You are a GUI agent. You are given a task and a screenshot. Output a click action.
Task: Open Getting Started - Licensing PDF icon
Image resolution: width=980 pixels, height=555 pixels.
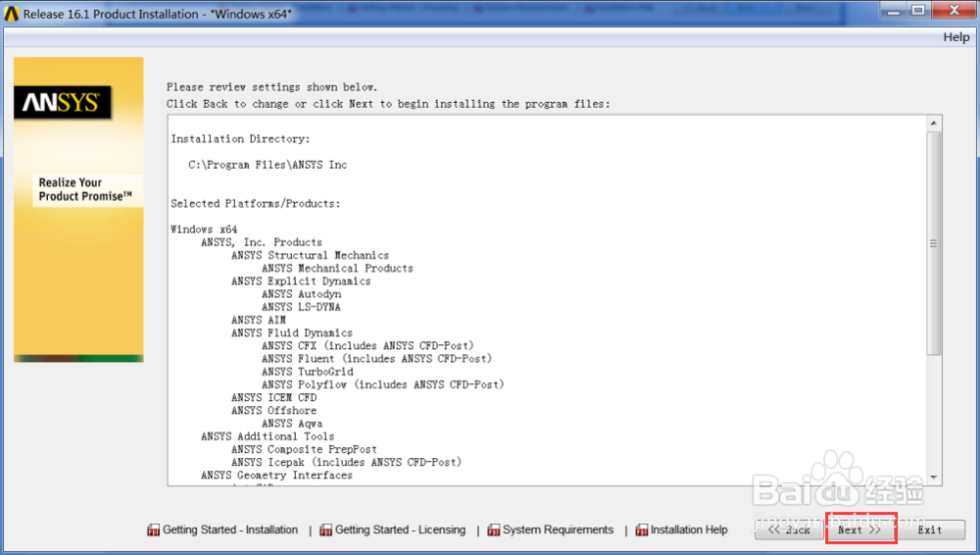(325, 530)
